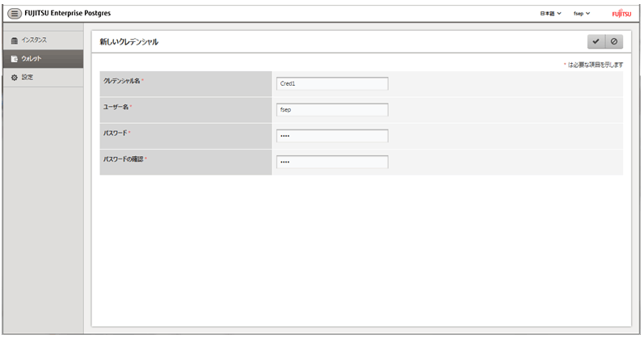Click the パスワード input field

(x=332, y=136)
